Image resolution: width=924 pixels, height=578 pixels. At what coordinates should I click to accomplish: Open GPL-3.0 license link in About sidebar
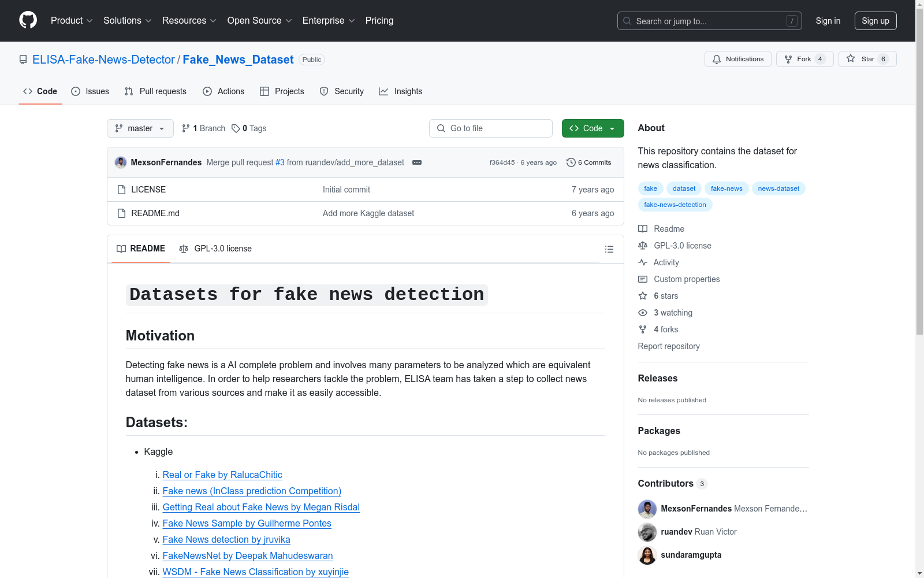coord(675,246)
